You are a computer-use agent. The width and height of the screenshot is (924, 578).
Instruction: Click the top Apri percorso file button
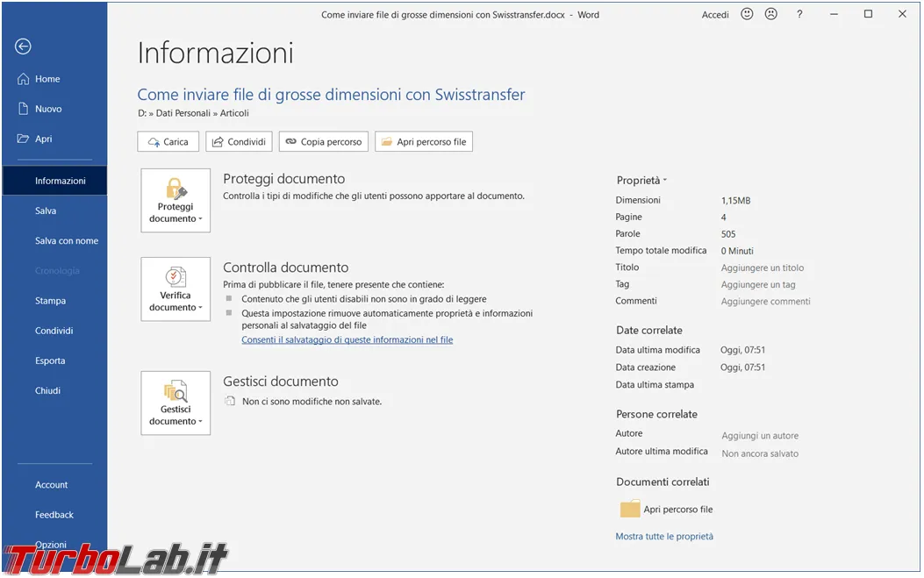(x=424, y=141)
